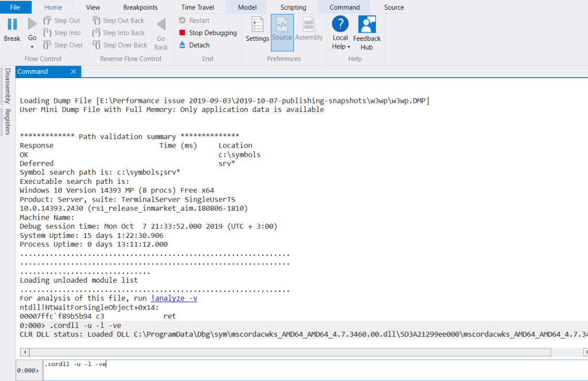Viewport: 588px width, 381px height.
Task: Click the Break pause icon
Action: (12, 25)
